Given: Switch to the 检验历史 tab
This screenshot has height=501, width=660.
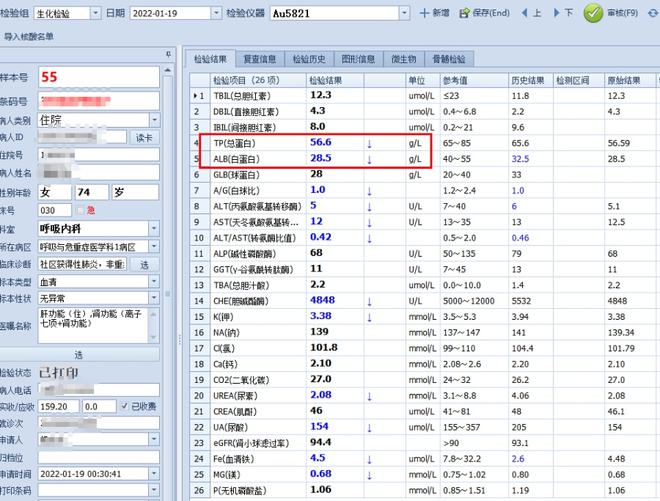Looking at the screenshot, I should click(309, 59).
